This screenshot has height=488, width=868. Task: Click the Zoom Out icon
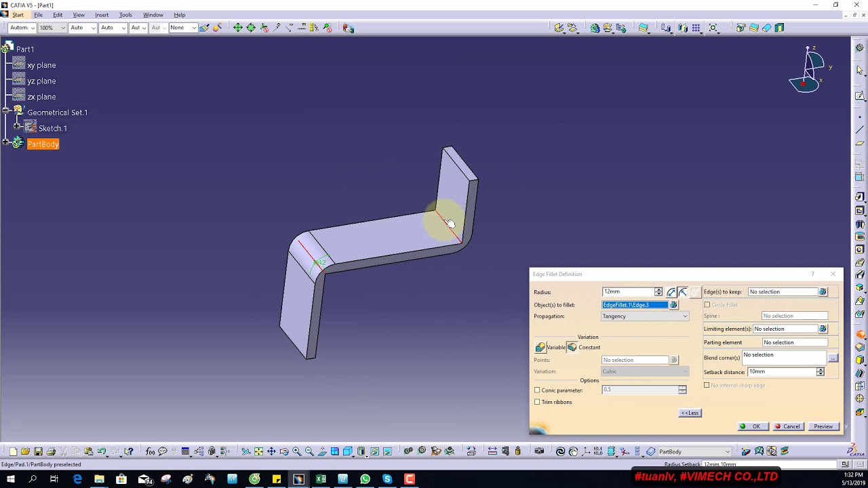pyautogui.click(x=309, y=451)
